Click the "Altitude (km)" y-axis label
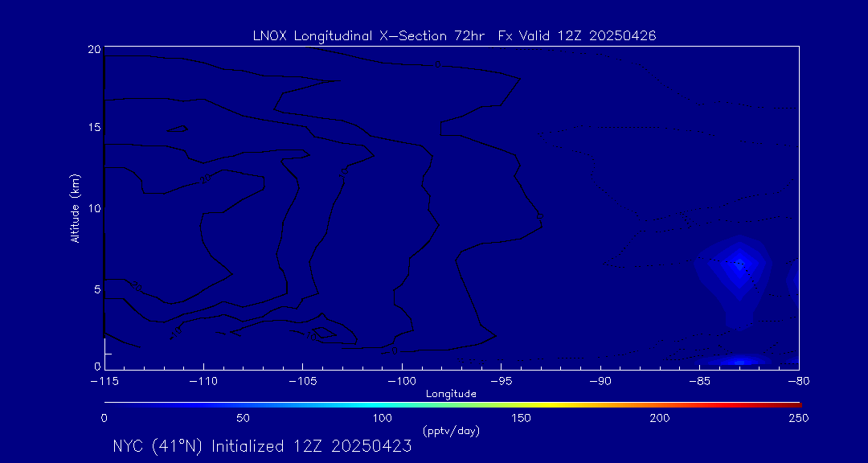Screen dimensions: 868x463 (75, 208)
